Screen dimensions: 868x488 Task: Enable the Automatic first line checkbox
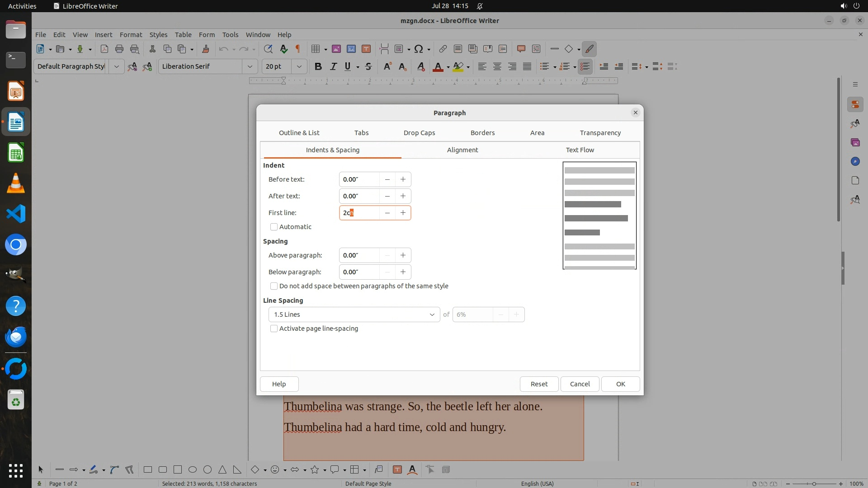(x=274, y=227)
